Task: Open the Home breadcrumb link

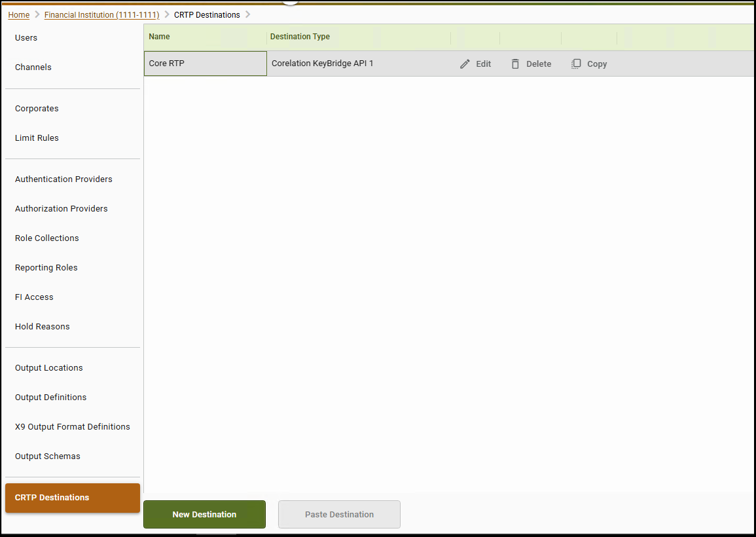Action: tap(19, 15)
